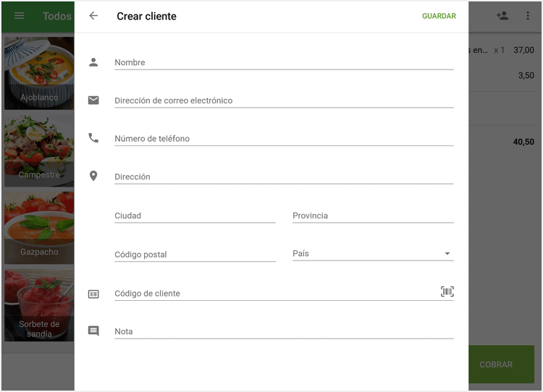The height and width of the screenshot is (392, 543).
Task: Click the location pin icon
Action: 93,176
